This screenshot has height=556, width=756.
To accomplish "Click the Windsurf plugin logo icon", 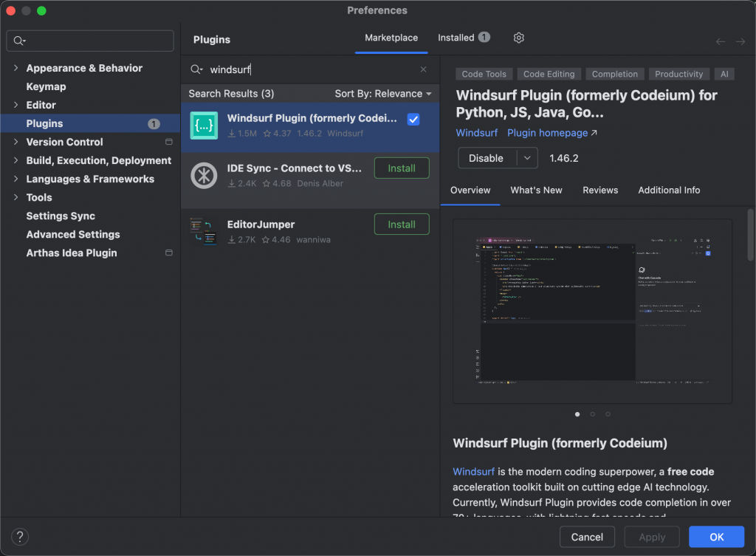I will pyautogui.click(x=204, y=126).
